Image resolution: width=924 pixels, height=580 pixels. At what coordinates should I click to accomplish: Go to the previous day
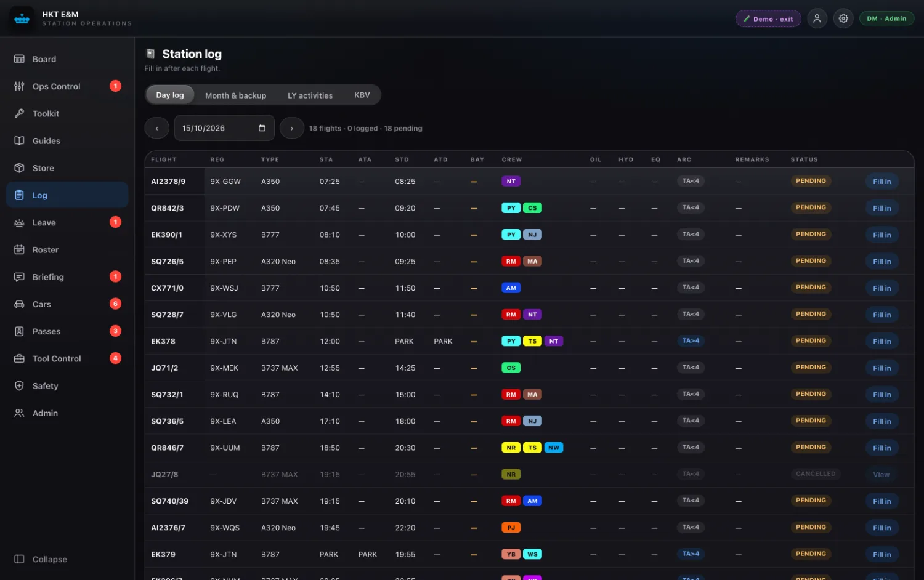click(156, 128)
